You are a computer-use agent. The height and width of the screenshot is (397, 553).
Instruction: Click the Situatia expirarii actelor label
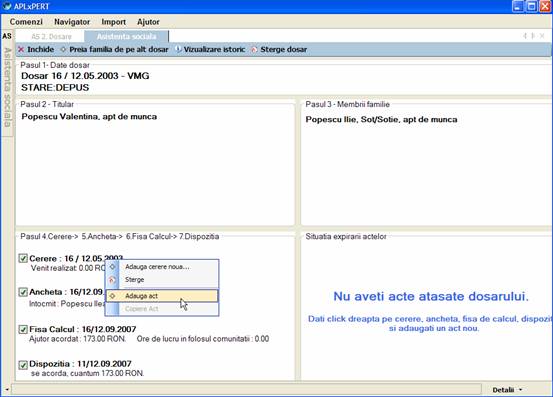346,237
